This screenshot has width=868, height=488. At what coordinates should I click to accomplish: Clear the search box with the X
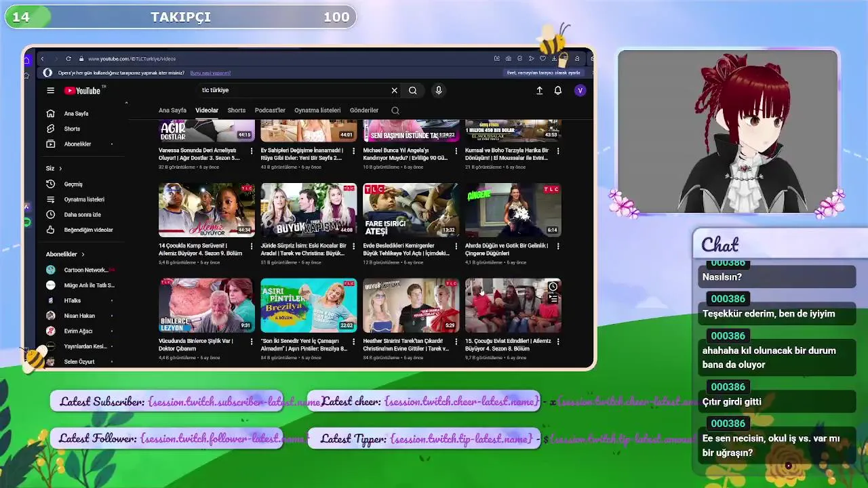pyautogui.click(x=394, y=90)
